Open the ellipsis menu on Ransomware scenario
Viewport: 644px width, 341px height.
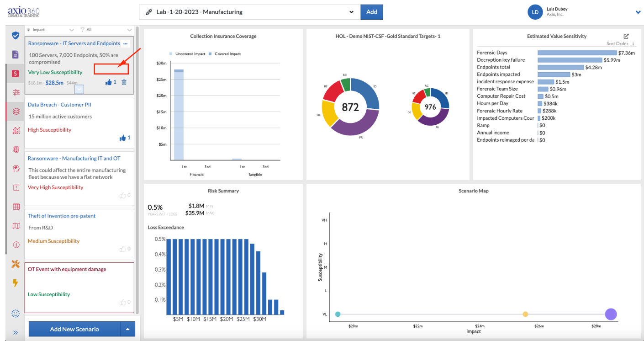pos(126,44)
